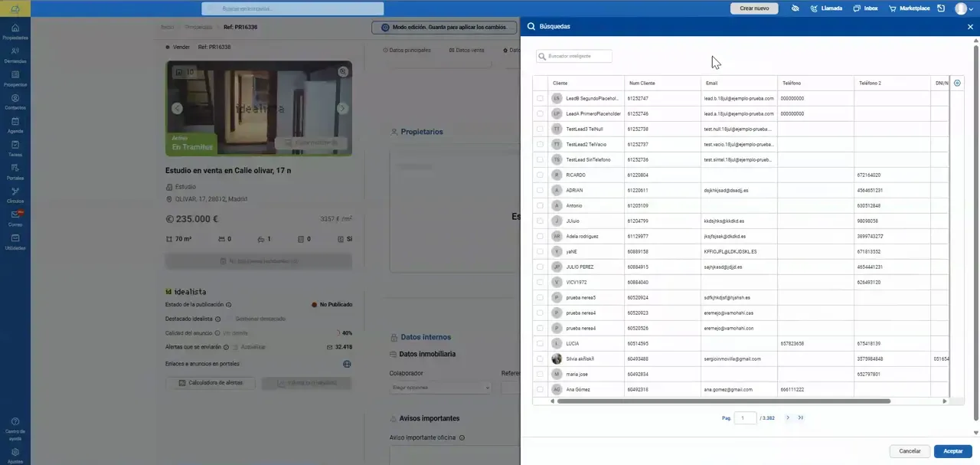This screenshot has height=465, width=980.
Task: Open Marketplace in the top bar
Action: [x=909, y=8]
